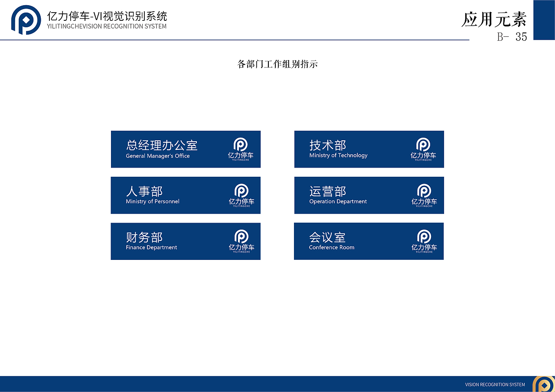555x392 pixels.
Task: Select the 财务部 heading text
Action: coord(144,237)
